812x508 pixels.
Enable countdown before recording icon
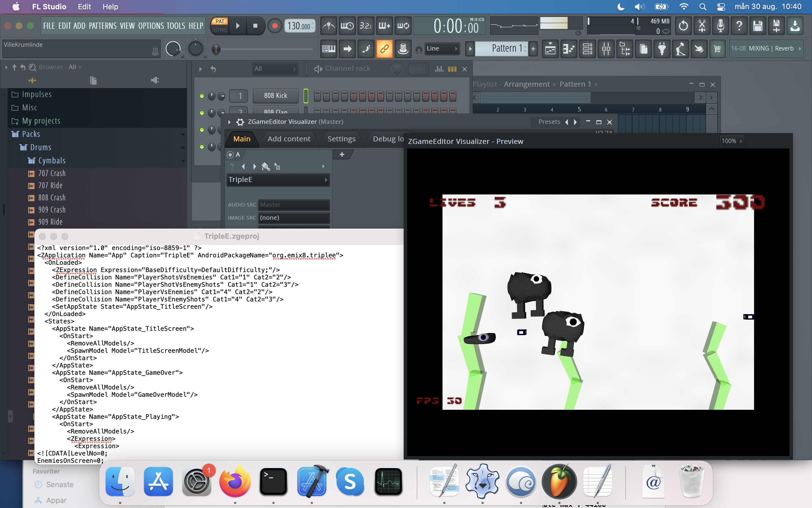tap(366, 26)
